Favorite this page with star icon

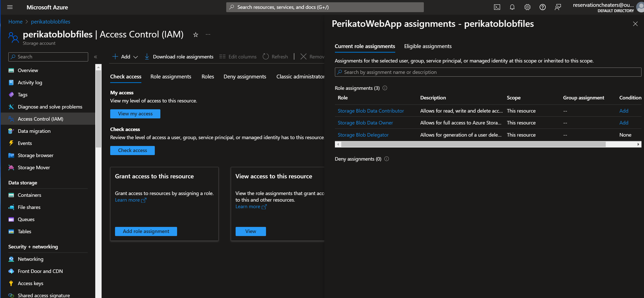coord(196,35)
